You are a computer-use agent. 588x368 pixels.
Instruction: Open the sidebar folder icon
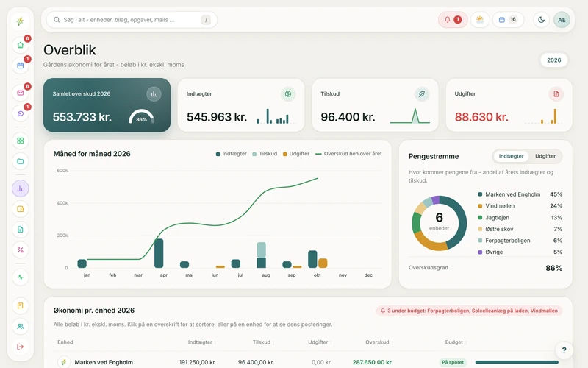(x=21, y=161)
